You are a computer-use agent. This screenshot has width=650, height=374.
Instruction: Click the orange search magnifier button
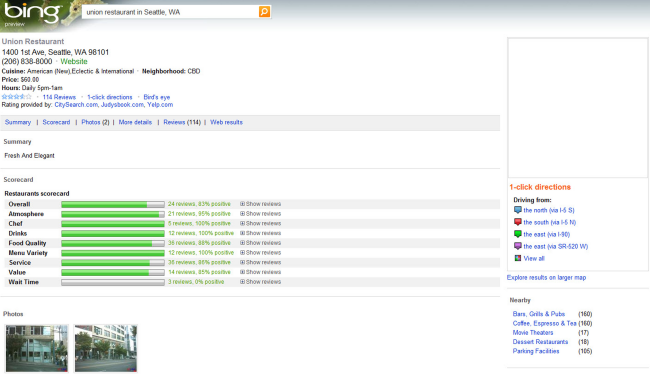tap(264, 12)
